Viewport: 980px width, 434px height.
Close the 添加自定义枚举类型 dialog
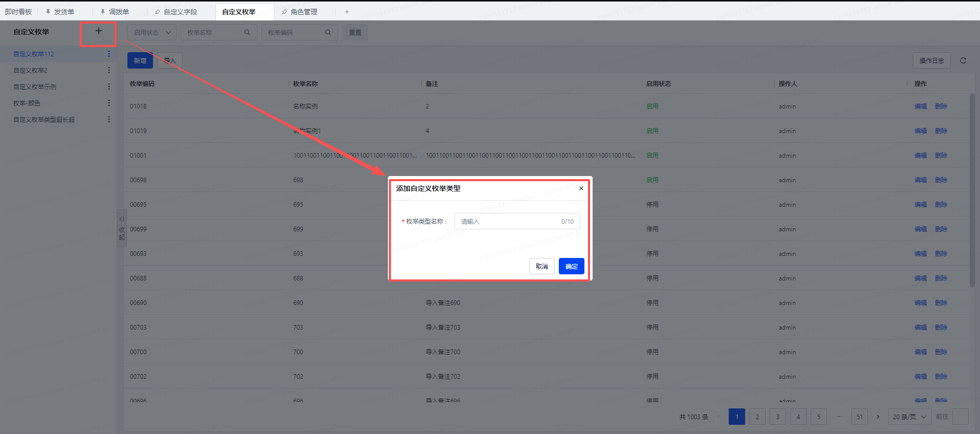pyautogui.click(x=581, y=188)
